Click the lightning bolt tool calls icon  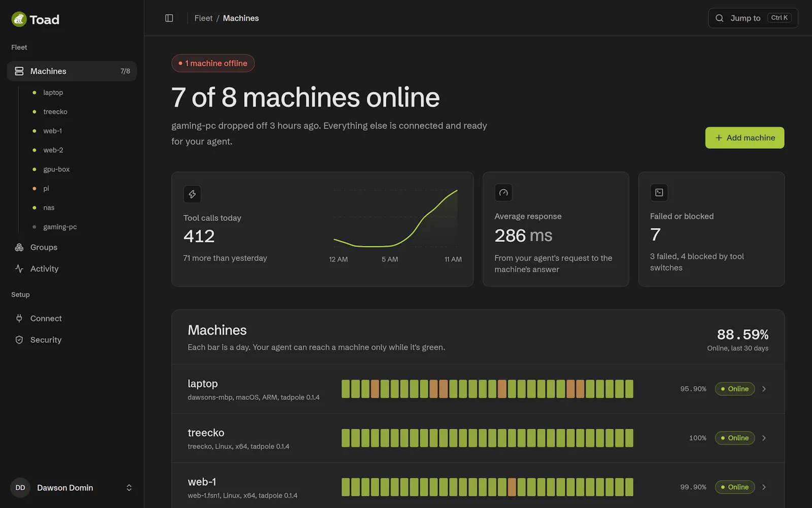click(192, 194)
